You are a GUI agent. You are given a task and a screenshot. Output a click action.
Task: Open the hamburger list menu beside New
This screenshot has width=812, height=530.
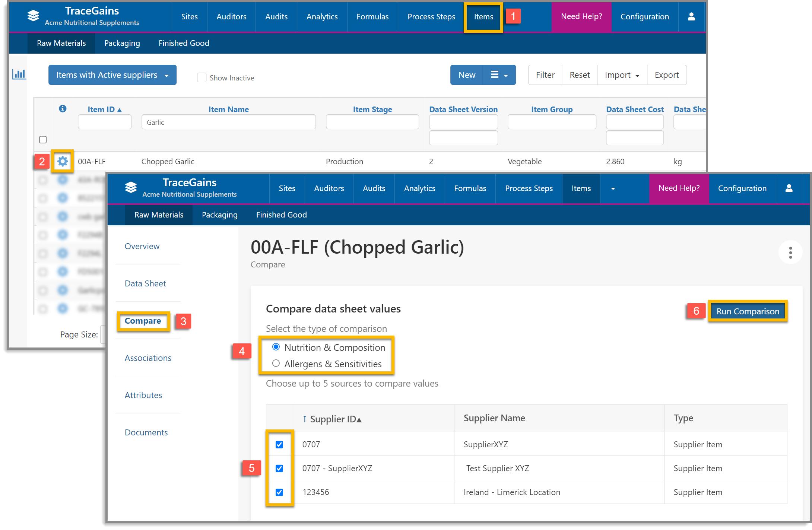tap(499, 75)
